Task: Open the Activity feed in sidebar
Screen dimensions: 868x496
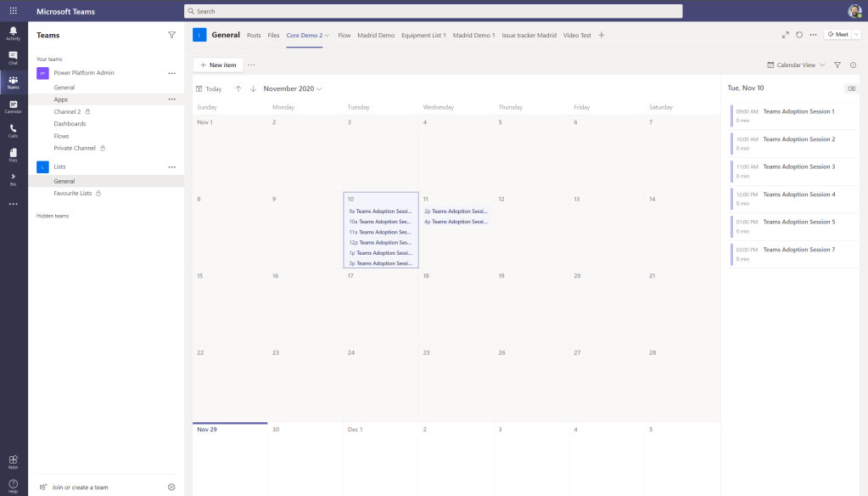Action: pyautogui.click(x=13, y=33)
